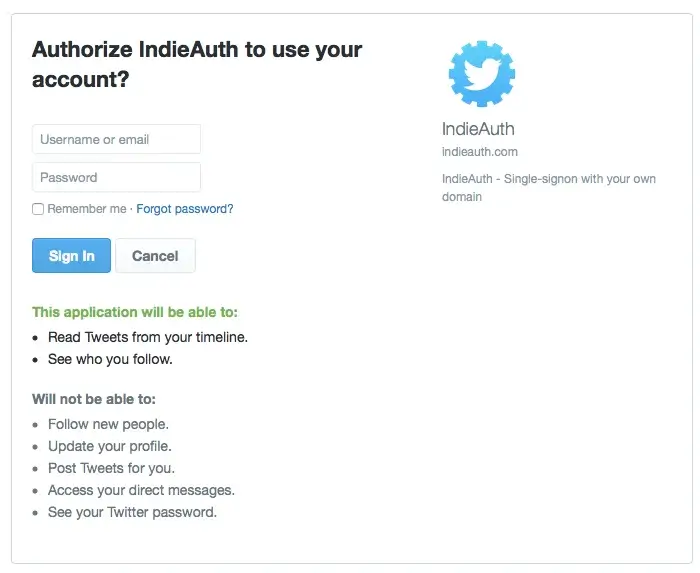
Task: Click the IndieAuth application name
Action: point(478,129)
